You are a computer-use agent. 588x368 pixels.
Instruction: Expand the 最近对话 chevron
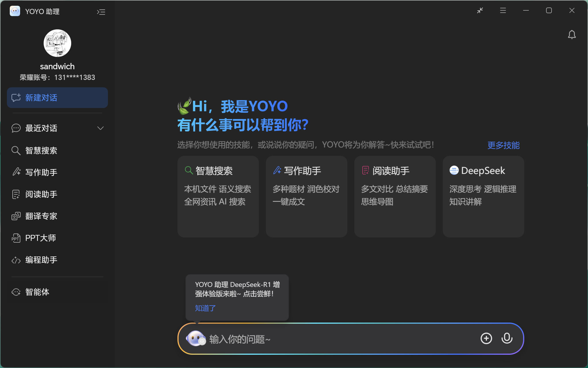100,128
